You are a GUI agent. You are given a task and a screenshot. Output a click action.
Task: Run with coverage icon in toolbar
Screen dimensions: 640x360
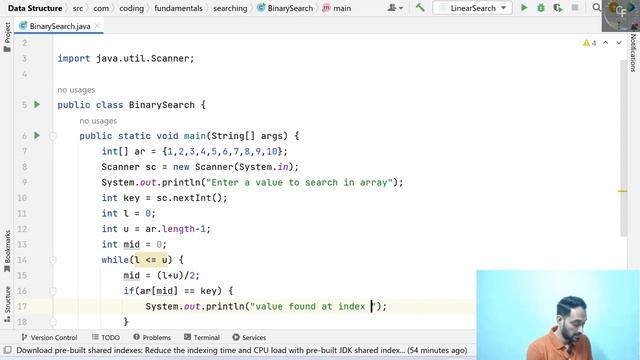pyautogui.click(x=558, y=8)
